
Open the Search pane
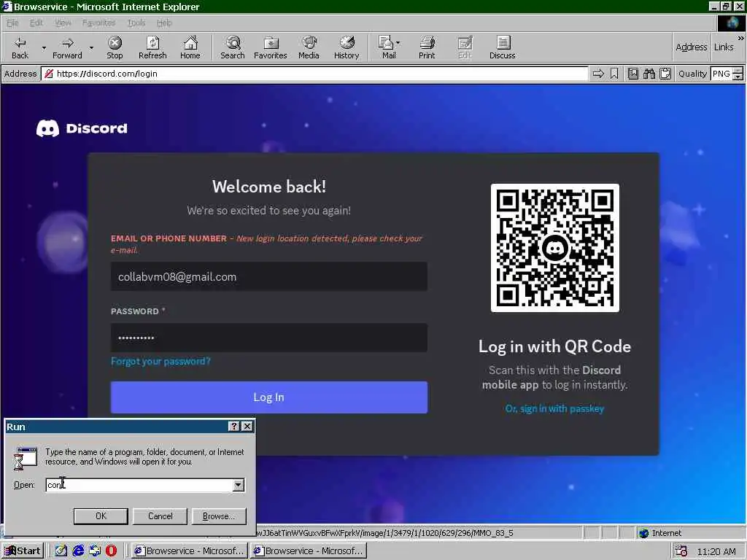click(x=233, y=47)
